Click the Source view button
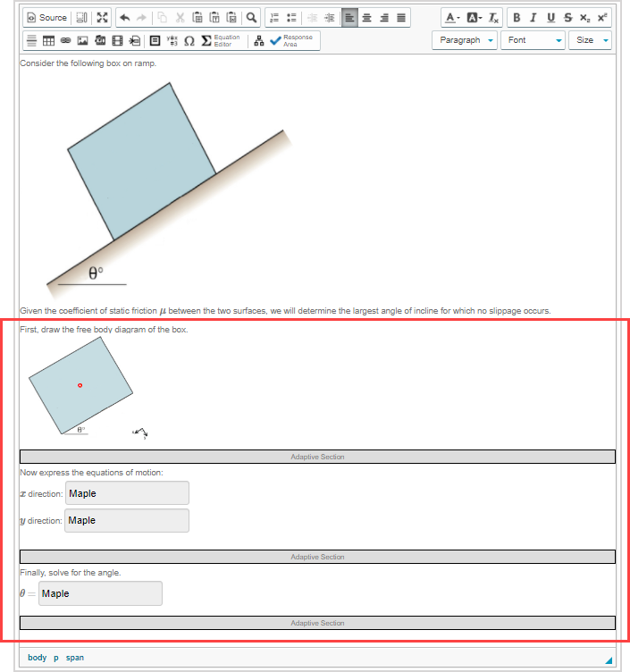 (46, 18)
